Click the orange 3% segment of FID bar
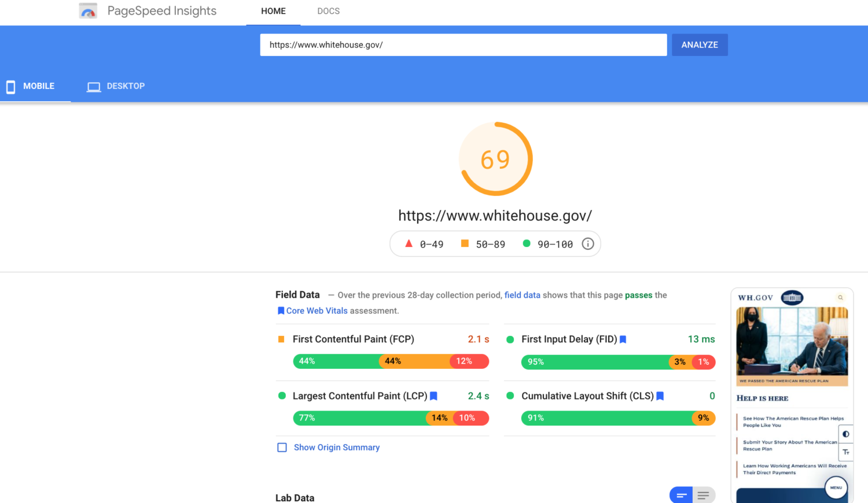Screen dimensions: 868x503 [680, 362]
